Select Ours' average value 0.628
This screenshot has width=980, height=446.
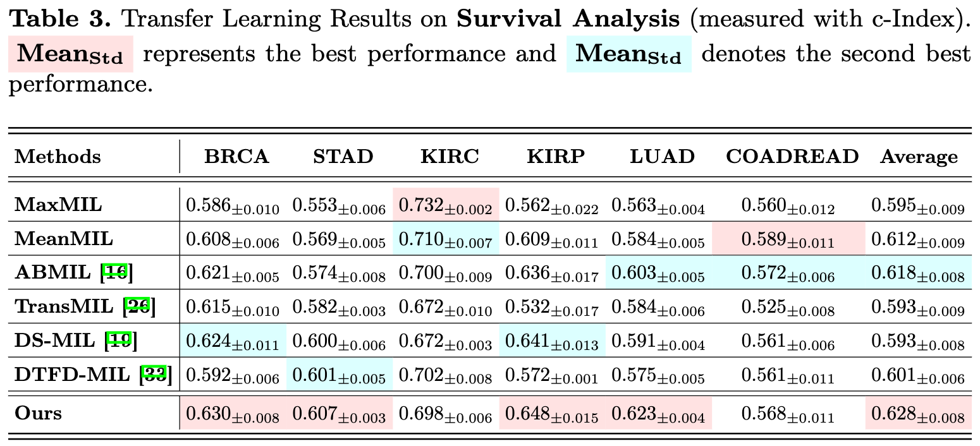pos(918,414)
